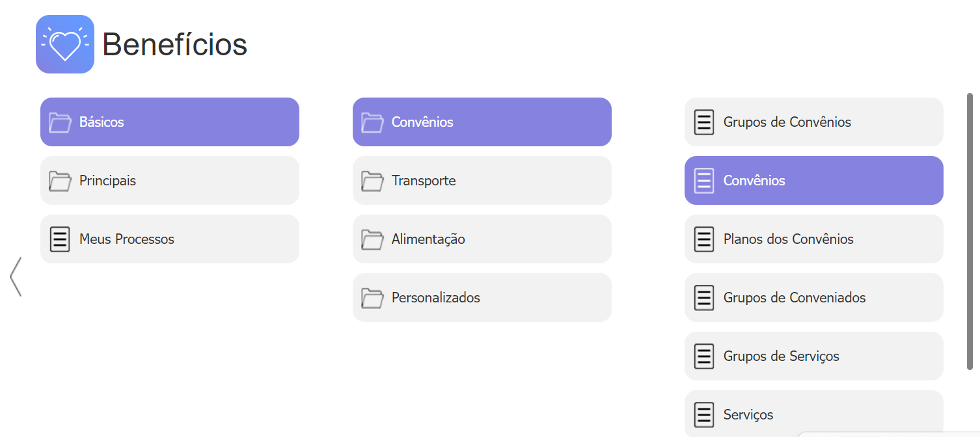
Task: Click the folder icon beside Básicos
Action: click(60, 122)
